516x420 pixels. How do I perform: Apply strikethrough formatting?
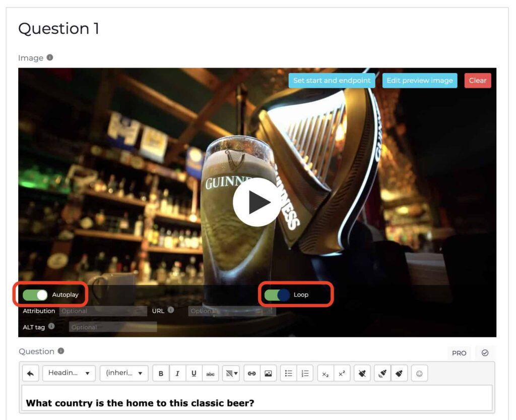(x=210, y=373)
